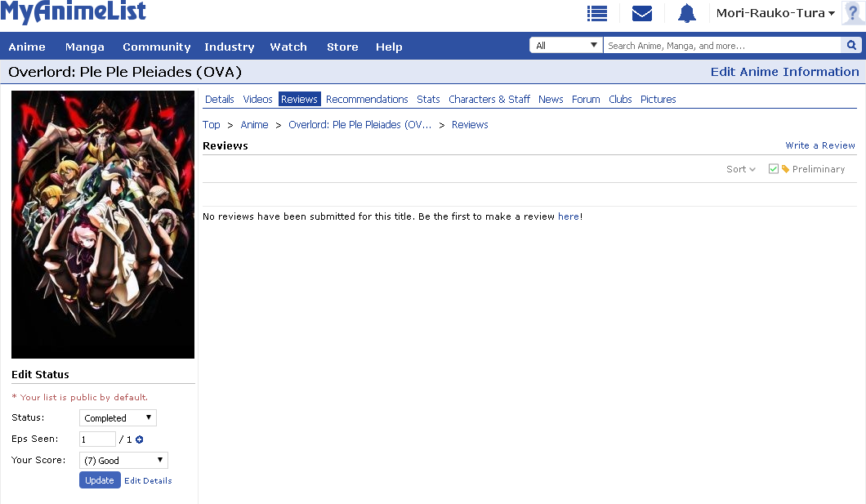Toggle the Preliminary reviews checkbox

point(773,169)
